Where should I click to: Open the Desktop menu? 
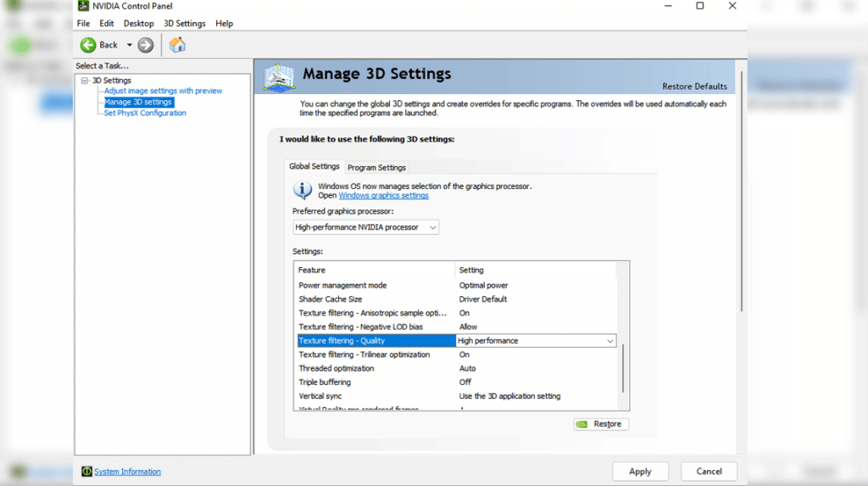[x=138, y=24]
